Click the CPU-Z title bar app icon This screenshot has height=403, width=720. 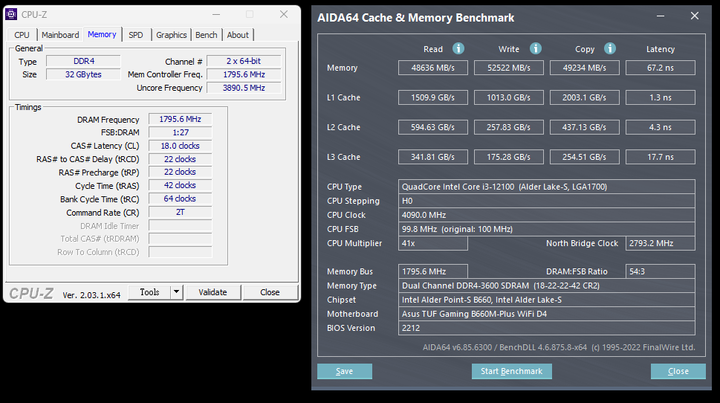[x=11, y=14]
